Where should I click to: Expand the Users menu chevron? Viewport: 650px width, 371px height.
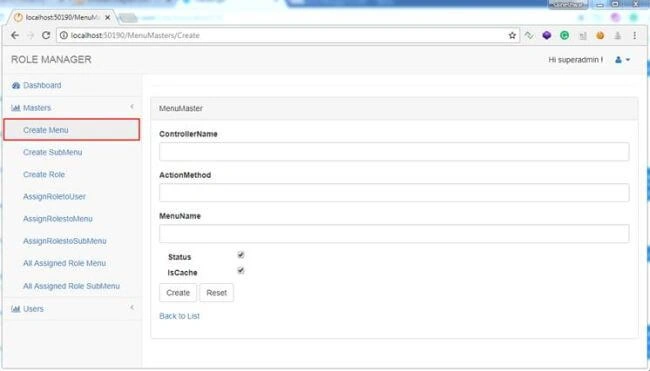coord(132,308)
